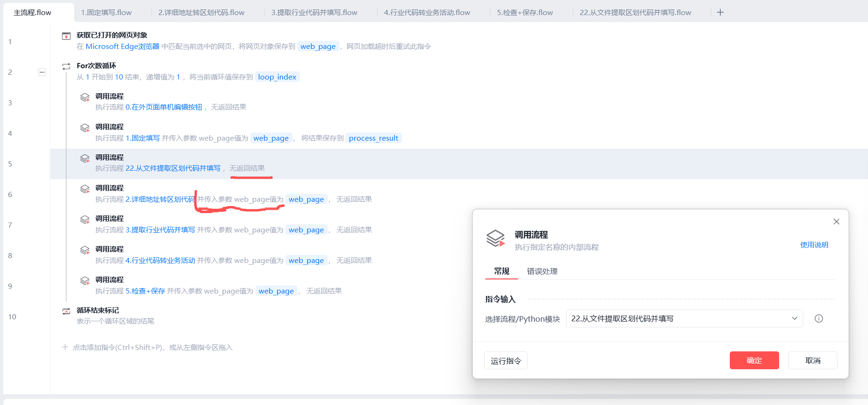Click the loop end marker icon

pos(66,311)
